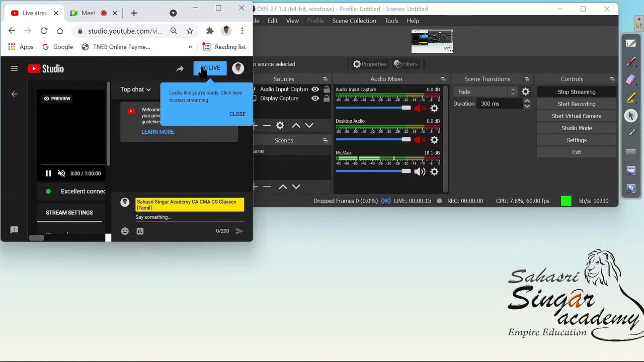
Task: Increase the transition duration with up arrow
Action: 527,101
